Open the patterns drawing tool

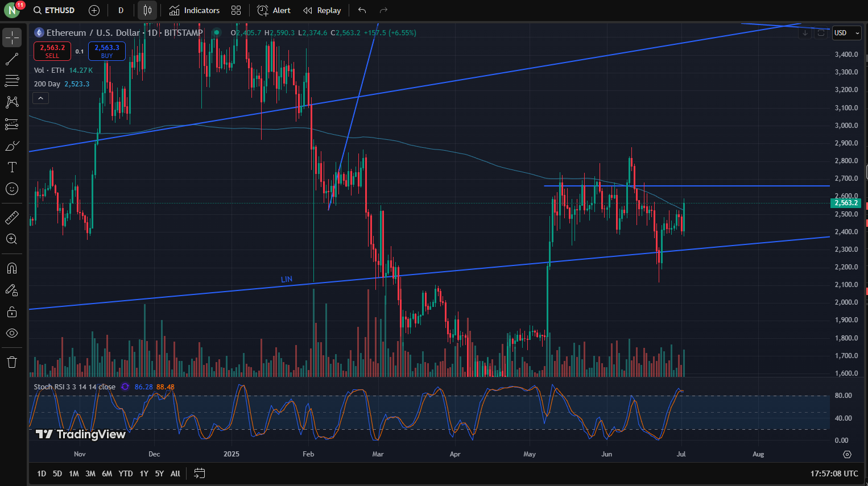(12, 102)
